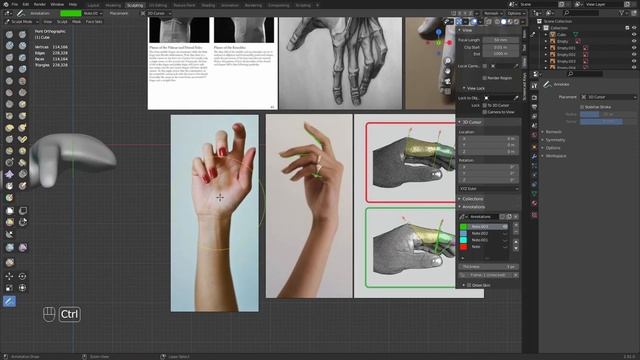Hide Cube in the outliner
Viewport: 640px width, 360px height.
coord(634,35)
